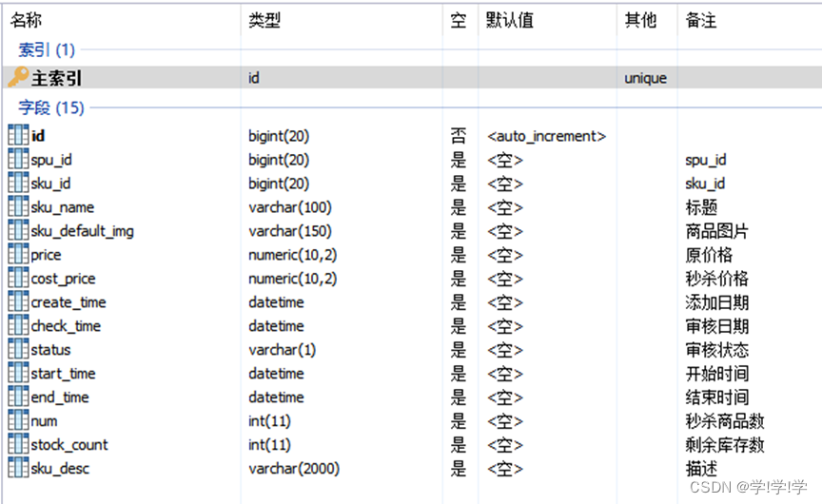Select the bold id field name
Screen dimensions: 822x504
coord(38,136)
